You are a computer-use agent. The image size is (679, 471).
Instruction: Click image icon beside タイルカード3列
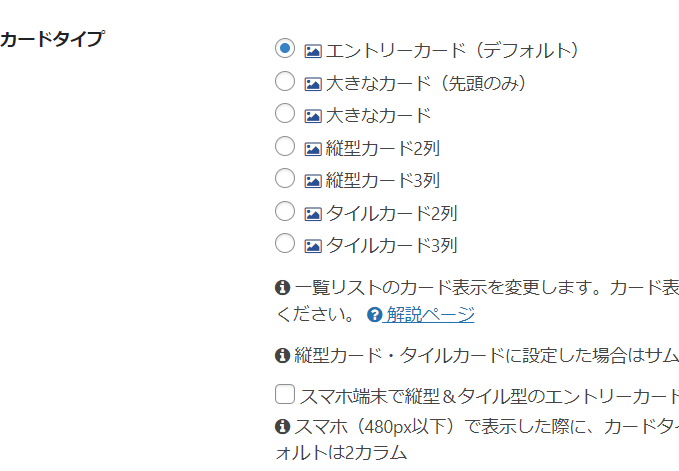(313, 245)
